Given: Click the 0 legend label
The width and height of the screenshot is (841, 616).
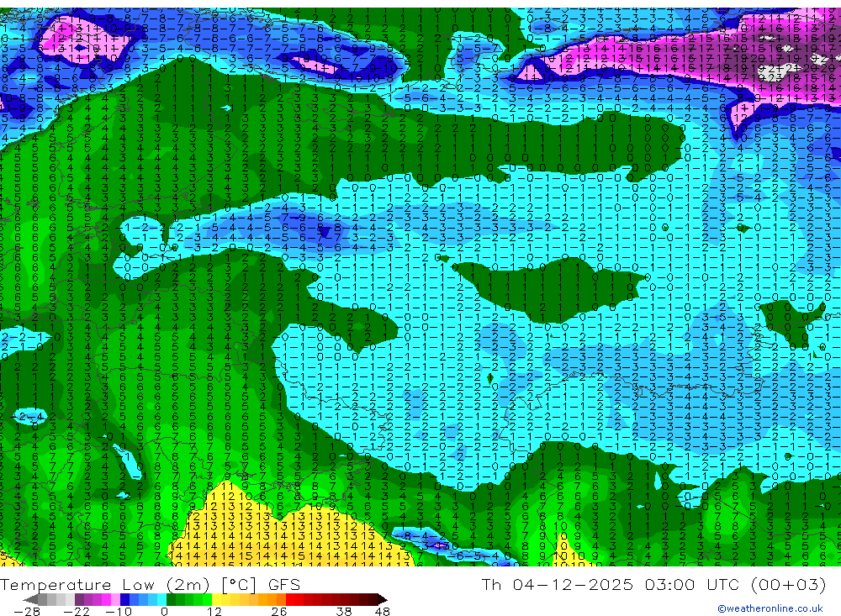Looking at the screenshot, I should click(x=164, y=612).
